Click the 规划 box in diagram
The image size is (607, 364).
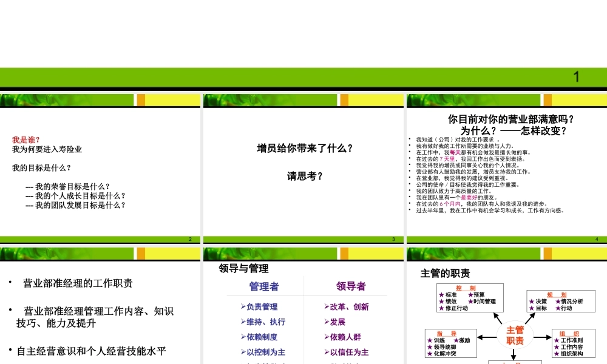(561, 301)
